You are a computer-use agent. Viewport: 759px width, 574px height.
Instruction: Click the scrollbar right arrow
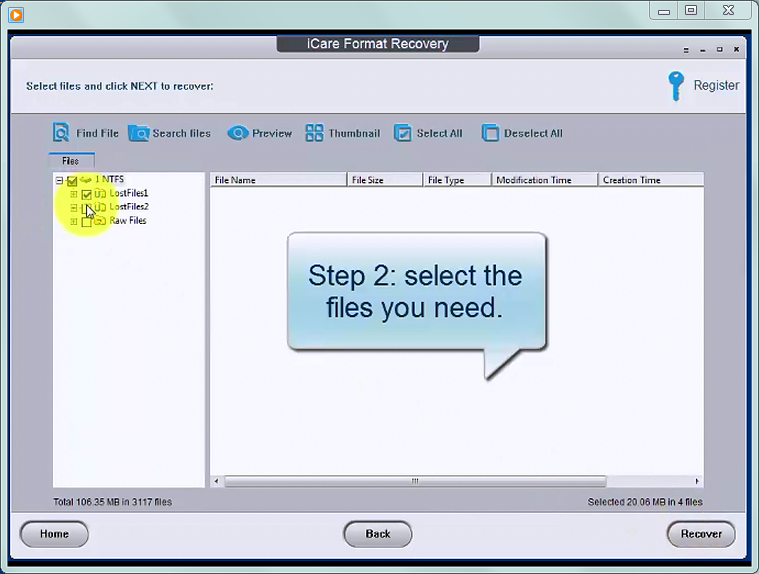point(697,481)
